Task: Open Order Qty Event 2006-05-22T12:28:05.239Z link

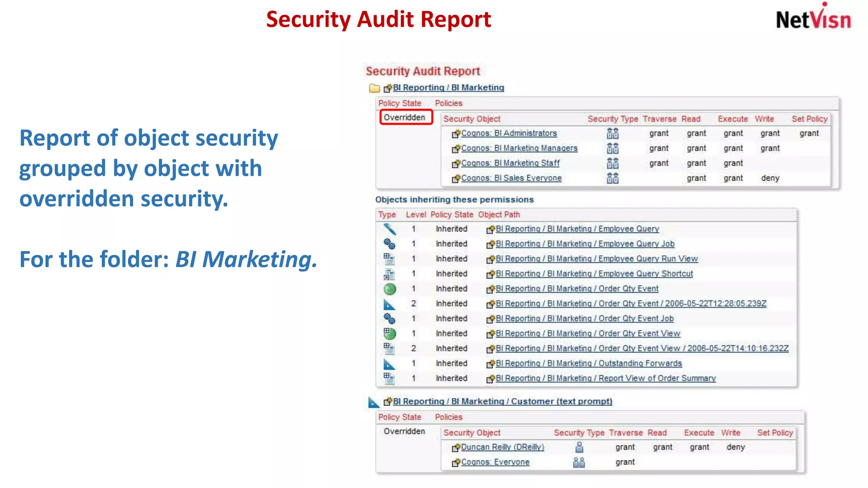Action: coord(631,304)
